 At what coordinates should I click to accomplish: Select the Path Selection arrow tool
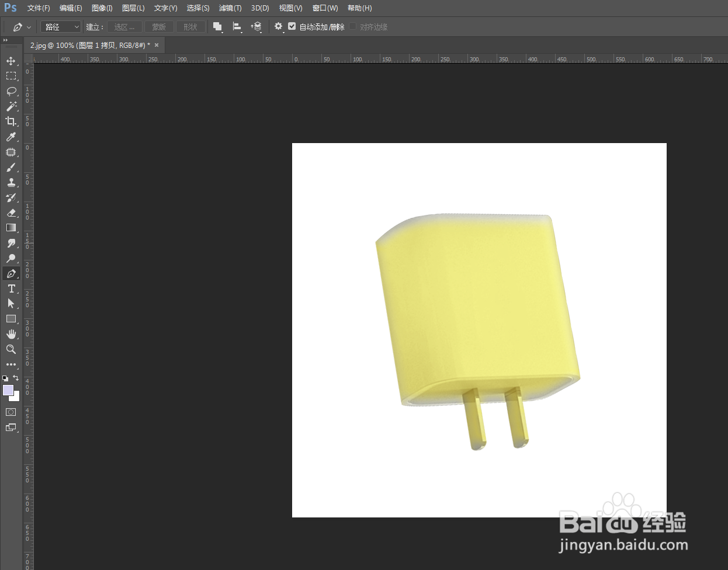click(x=11, y=304)
